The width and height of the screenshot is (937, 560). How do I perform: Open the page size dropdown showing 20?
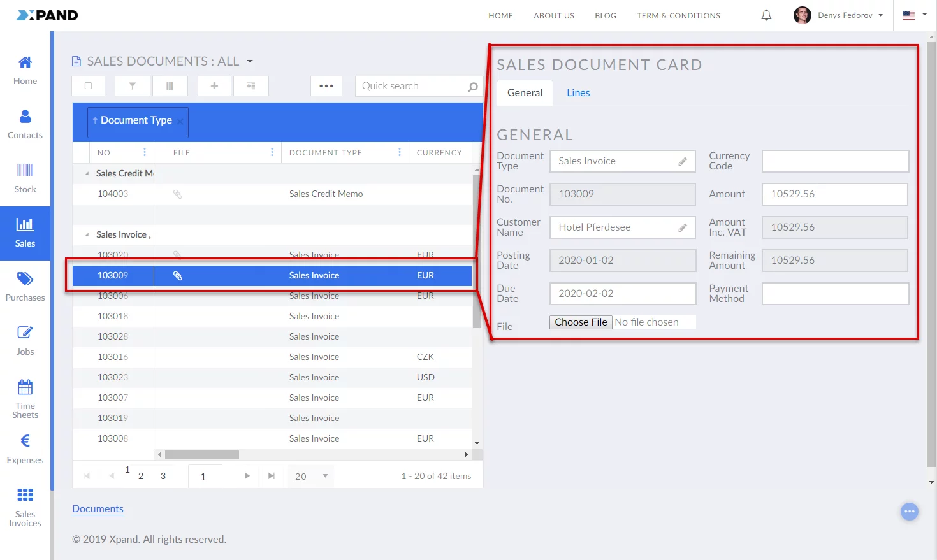[311, 476]
